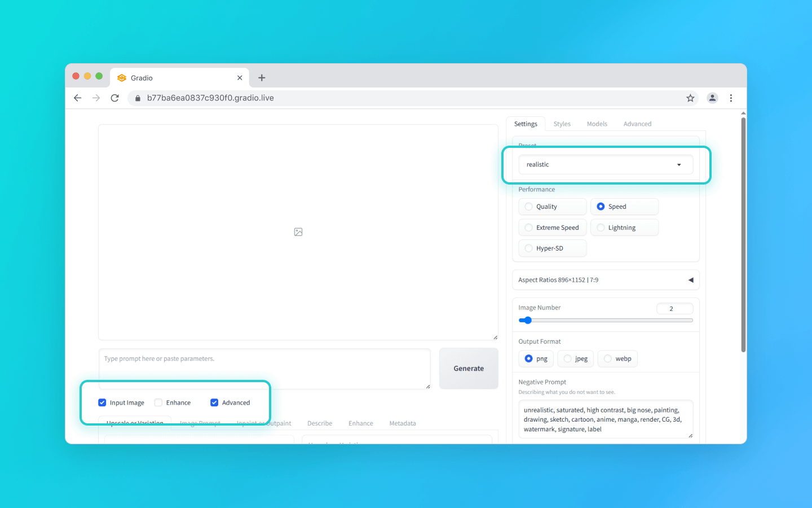Open the Enhance tab below the prompt
Image resolution: width=812 pixels, height=508 pixels.
coord(361,423)
